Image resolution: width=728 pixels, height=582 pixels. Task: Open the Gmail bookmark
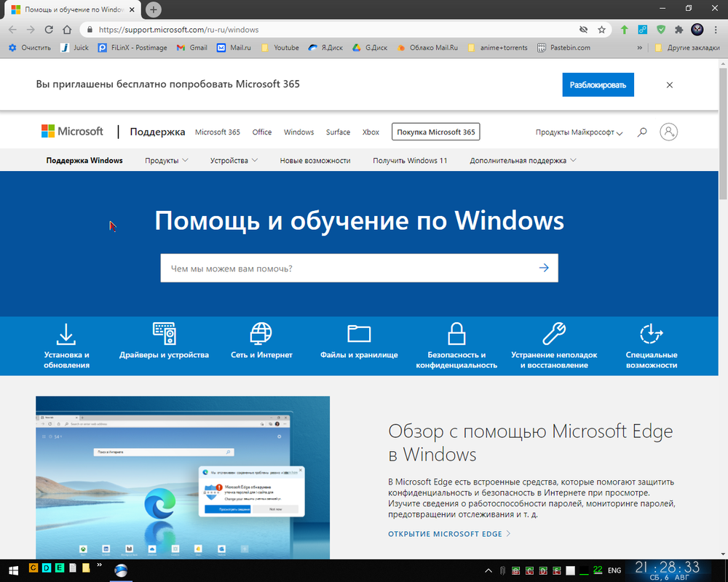(192, 48)
